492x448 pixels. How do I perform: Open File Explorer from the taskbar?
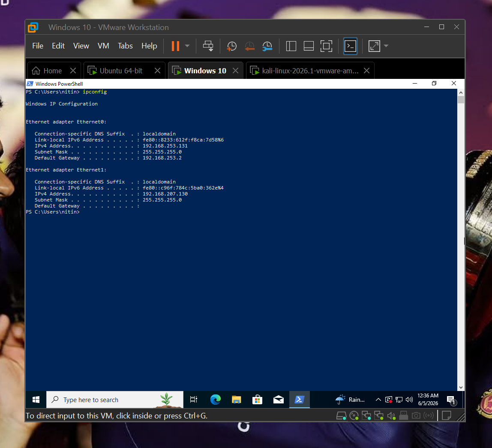point(236,400)
